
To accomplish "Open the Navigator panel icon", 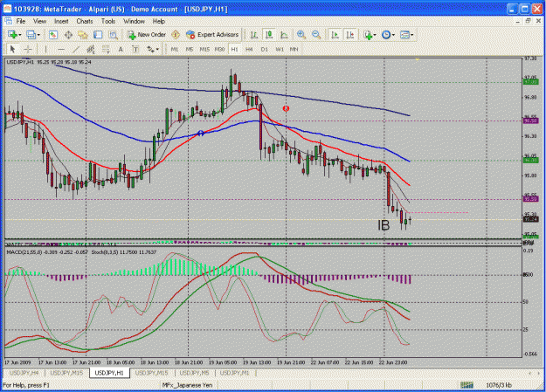I will tap(83, 35).
